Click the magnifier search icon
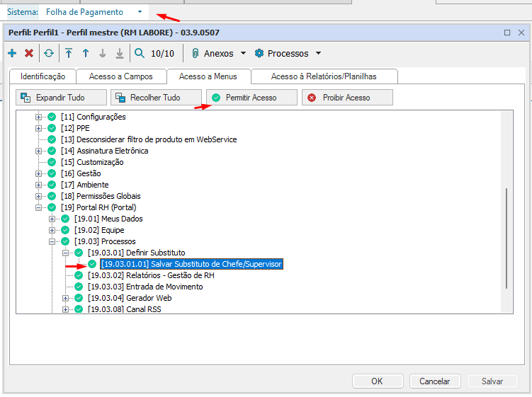This screenshot has height=397, width=532. click(140, 53)
